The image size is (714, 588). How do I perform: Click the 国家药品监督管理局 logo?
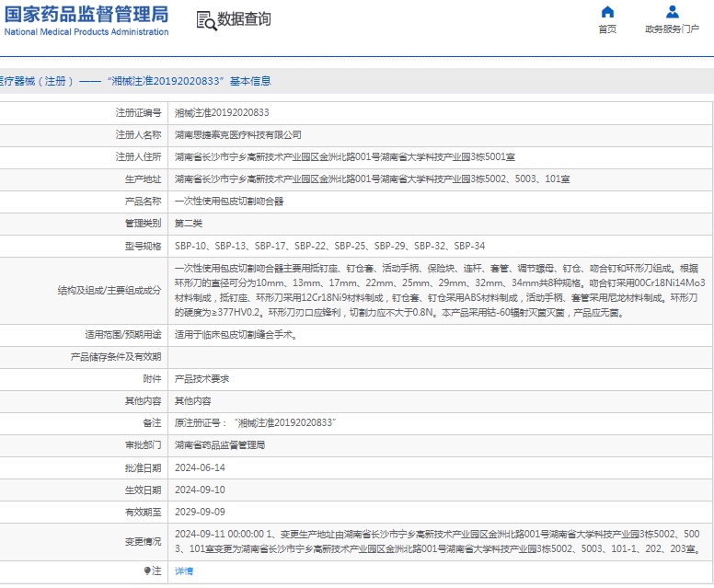point(86,20)
